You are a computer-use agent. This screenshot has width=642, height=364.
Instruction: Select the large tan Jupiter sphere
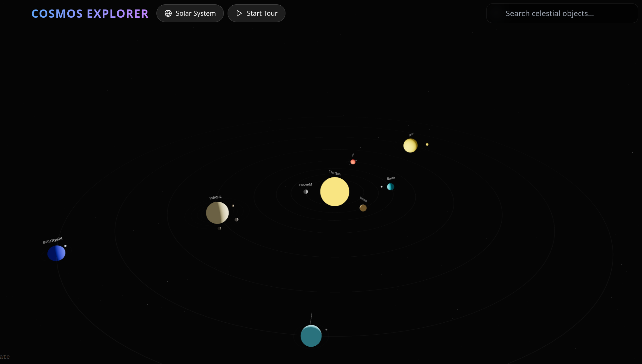coord(217,213)
